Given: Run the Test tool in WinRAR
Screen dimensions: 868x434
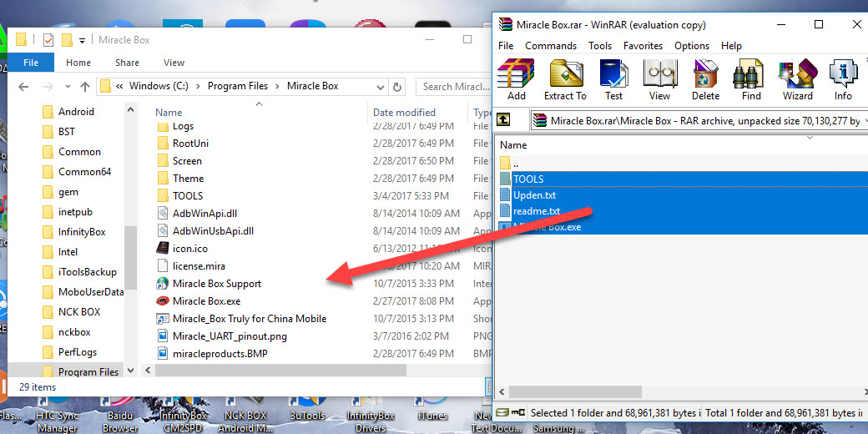Looking at the screenshot, I should pos(613,80).
